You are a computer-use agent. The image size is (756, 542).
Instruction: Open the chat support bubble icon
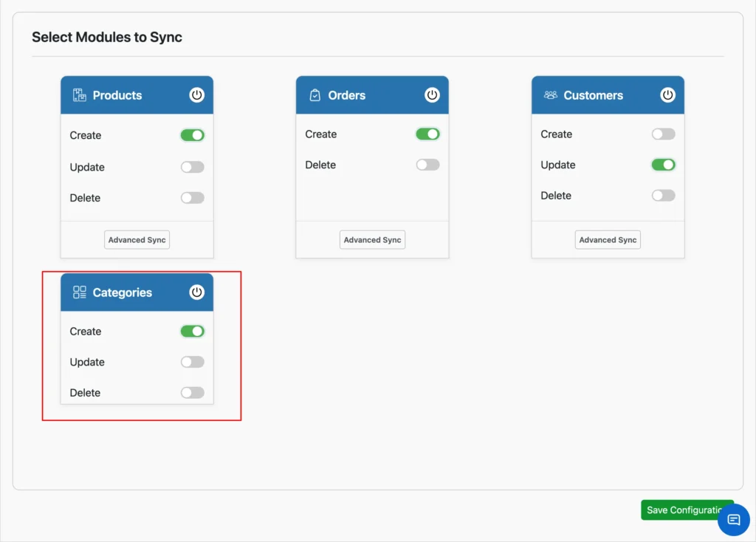(734, 520)
